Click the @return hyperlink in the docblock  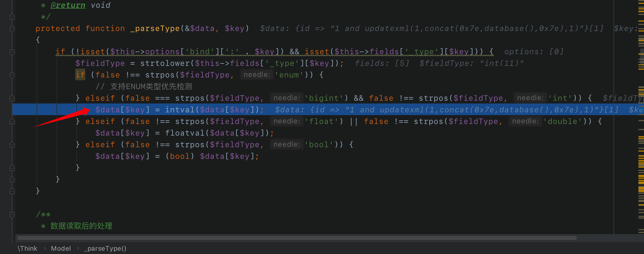68,5
